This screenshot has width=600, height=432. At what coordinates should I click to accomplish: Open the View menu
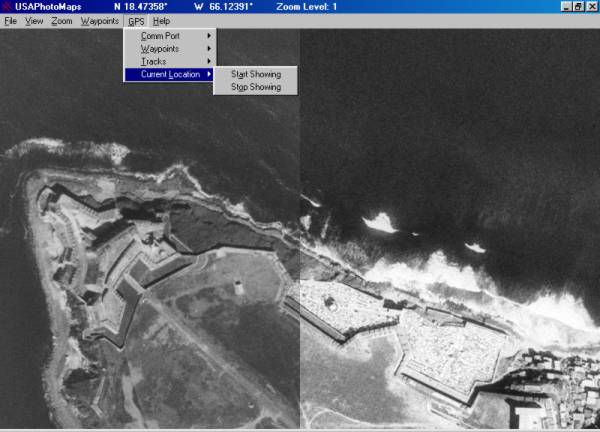[34, 21]
